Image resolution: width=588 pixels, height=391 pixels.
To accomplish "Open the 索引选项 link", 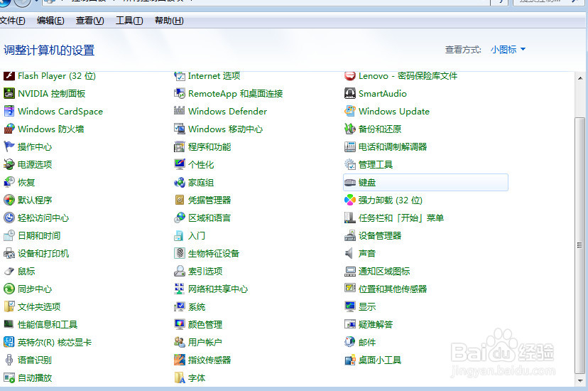I will 205,272.
